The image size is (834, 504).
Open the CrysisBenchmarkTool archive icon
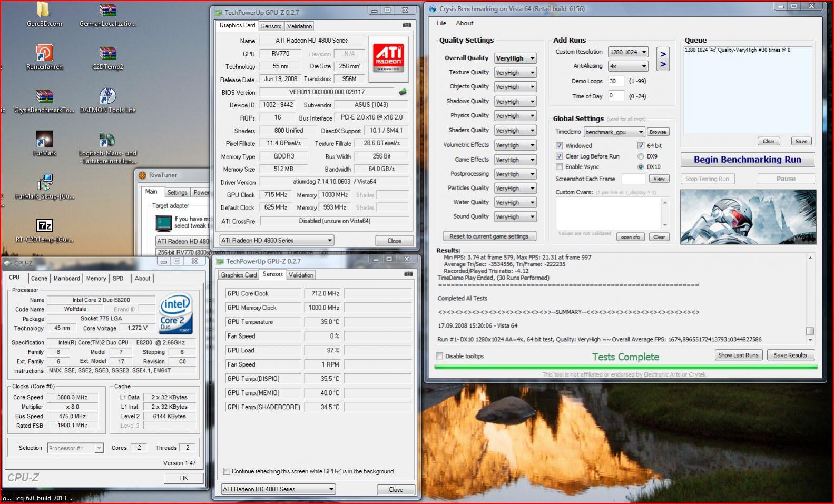pyautogui.click(x=44, y=101)
